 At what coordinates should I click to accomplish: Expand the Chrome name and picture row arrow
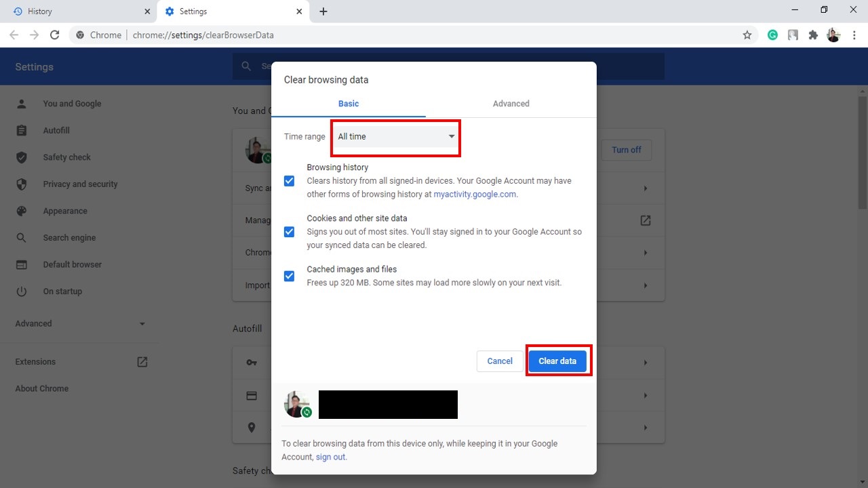[x=646, y=253]
